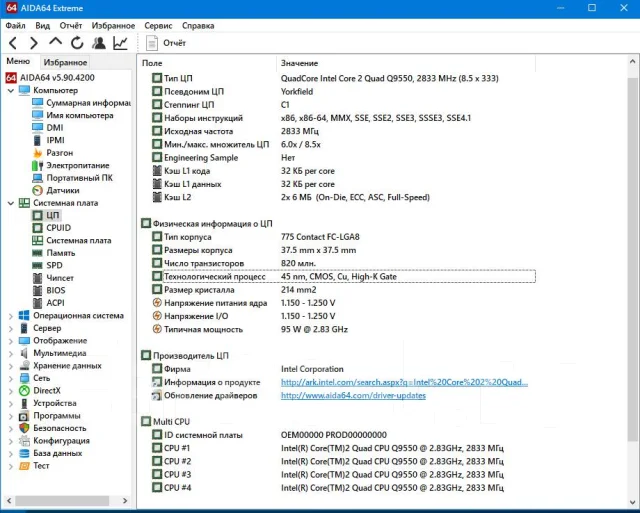640x513 pixels.
Task: Click the sidebar horizontal scrollbar right arrow
Action: (125, 500)
